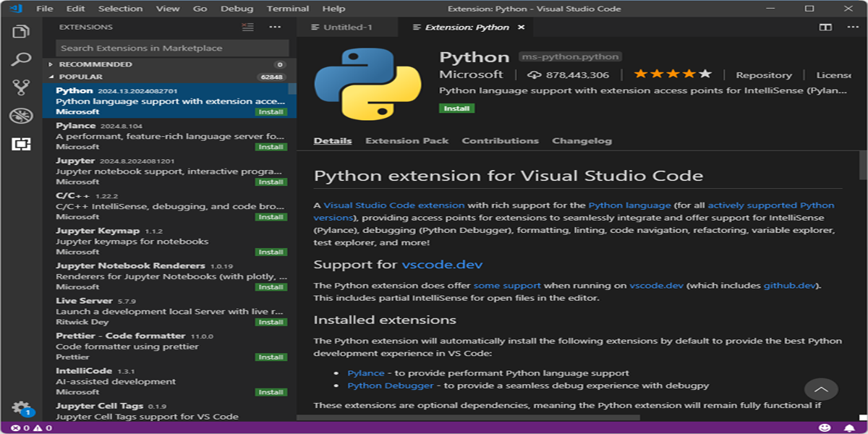Image resolution: width=868 pixels, height=434 pixels.
Task: Open the Source Control view icon
Action: (x=21, y=88)
